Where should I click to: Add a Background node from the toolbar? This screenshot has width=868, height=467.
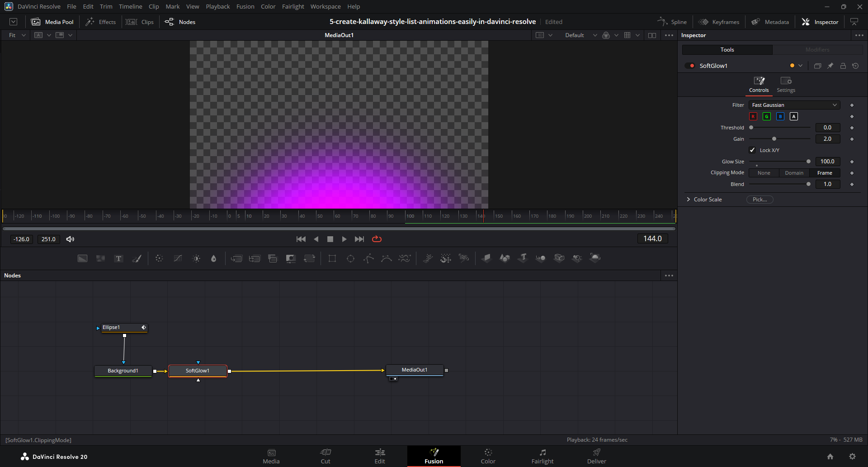pyautogui.click(x=82, y=258)
